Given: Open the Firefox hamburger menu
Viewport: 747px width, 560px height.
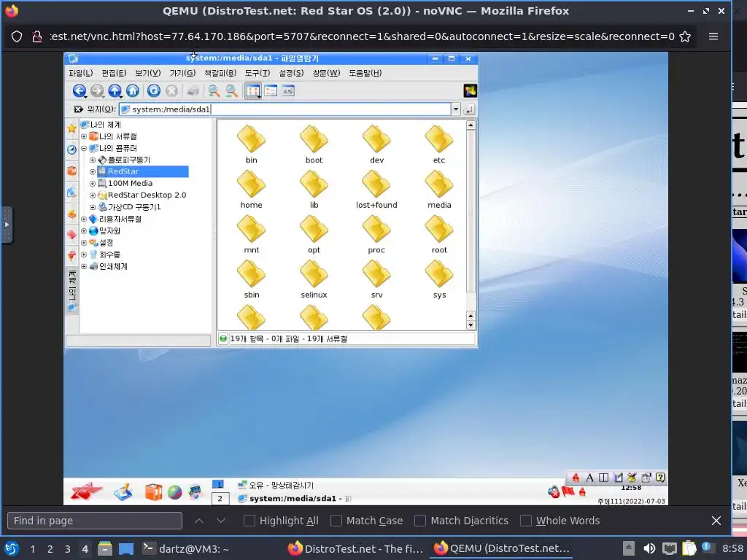Looking at the screenshot, I should pos(713,36).
